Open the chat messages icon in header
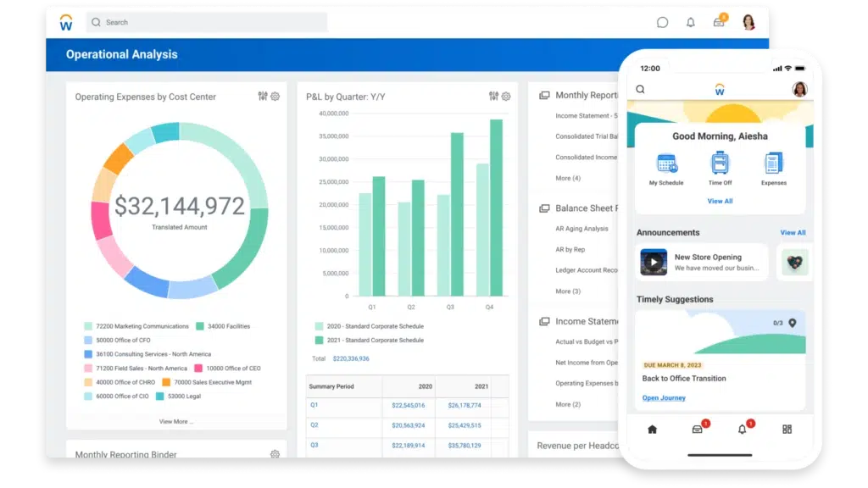 tap(663, 23)
